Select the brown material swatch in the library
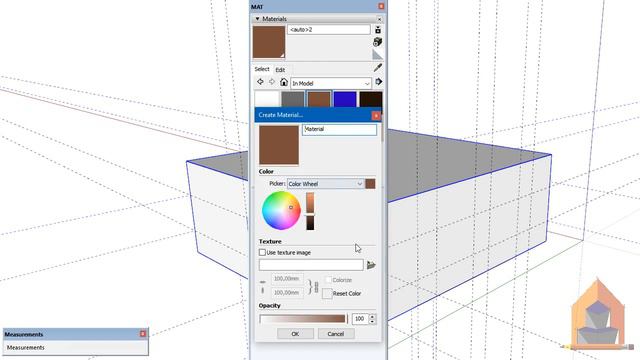Image resolution: width=640 pixels, height=360 pixels. pos(319,100)
